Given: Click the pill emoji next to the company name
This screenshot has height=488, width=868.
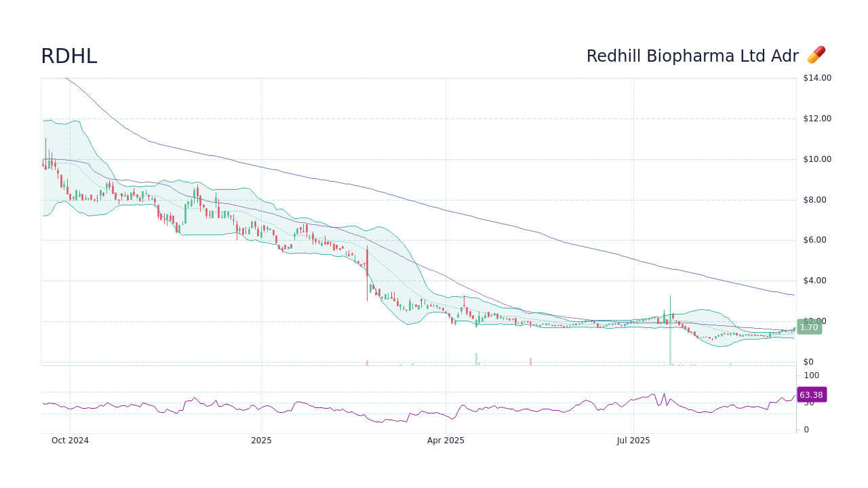Looking at the screenshot, I should click(x=816, y=54).
